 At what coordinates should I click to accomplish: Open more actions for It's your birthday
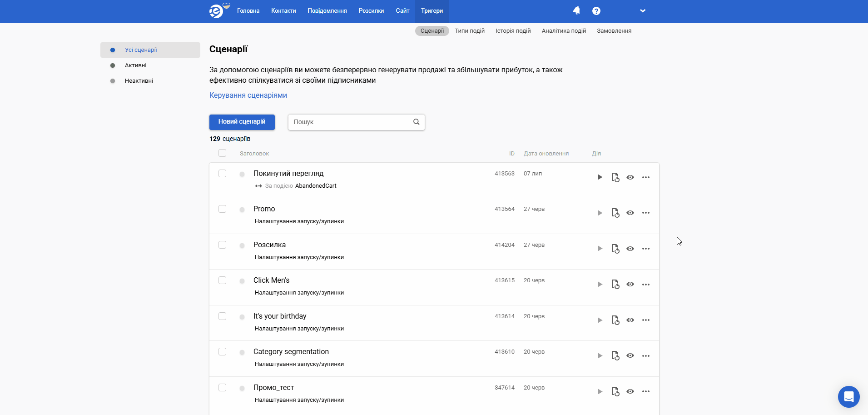pyautogui.click(x=646, y=320)
